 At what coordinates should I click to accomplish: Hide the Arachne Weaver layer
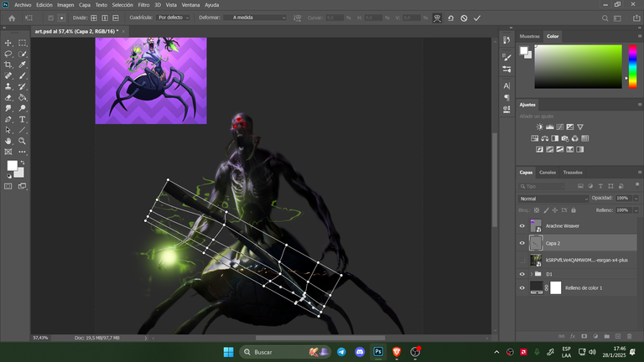tap(522, 225)
